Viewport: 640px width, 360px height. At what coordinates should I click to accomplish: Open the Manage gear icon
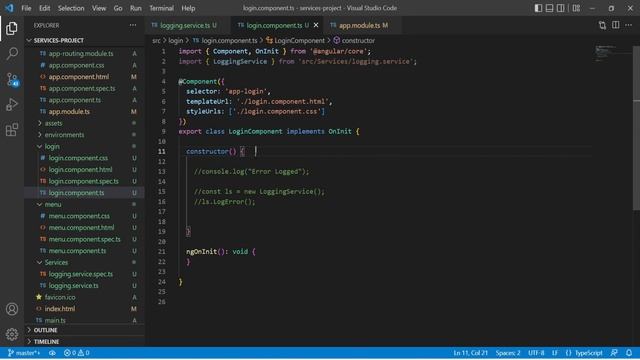click(12, 334)
